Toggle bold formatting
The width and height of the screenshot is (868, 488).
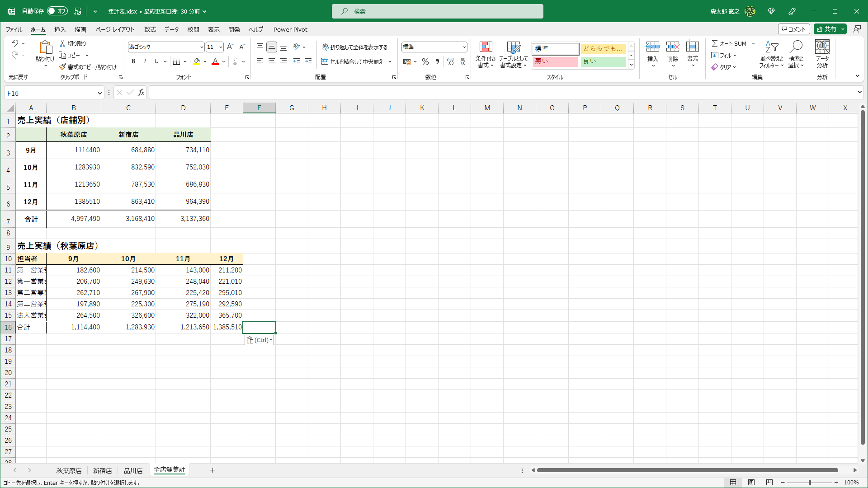click(x=133, y=61)
